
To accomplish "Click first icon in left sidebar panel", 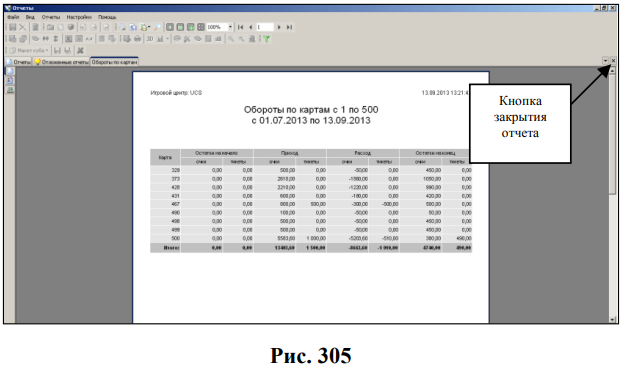I will click(10, 71).
